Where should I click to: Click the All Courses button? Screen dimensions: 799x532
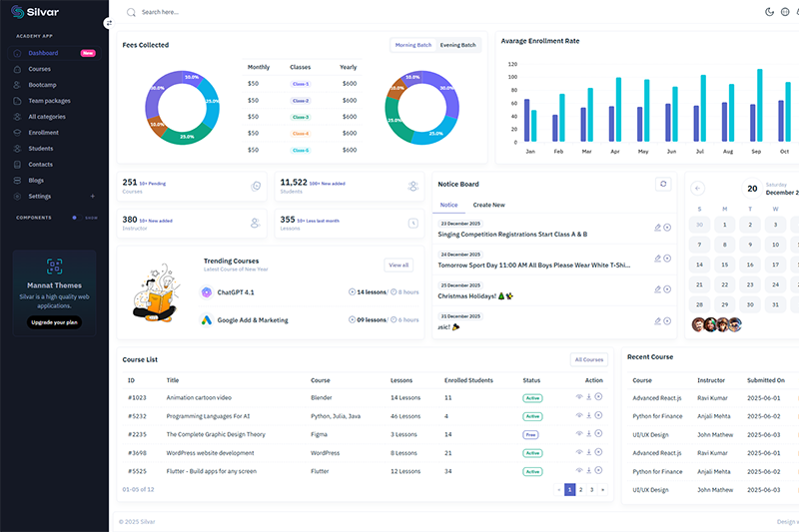(588, 359)
